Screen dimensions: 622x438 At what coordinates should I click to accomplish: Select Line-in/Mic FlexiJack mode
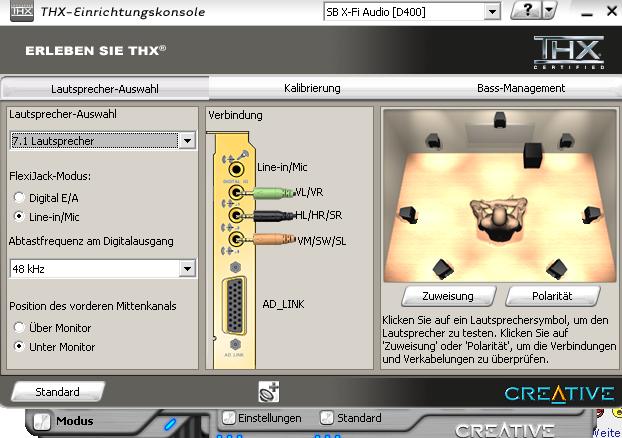click(19, 217)
